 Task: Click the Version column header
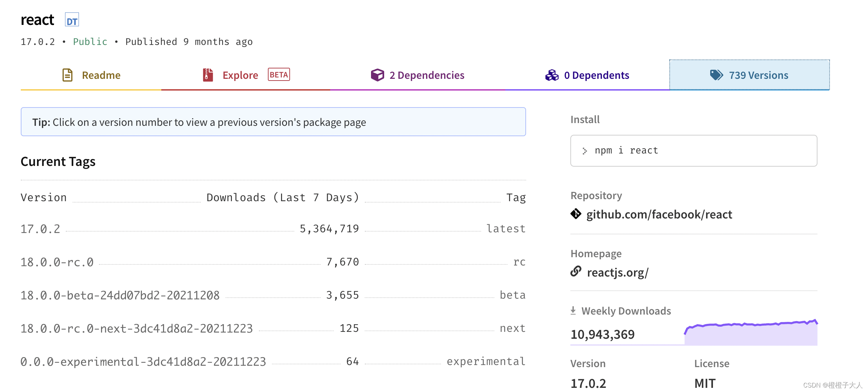tap(44, 197)
